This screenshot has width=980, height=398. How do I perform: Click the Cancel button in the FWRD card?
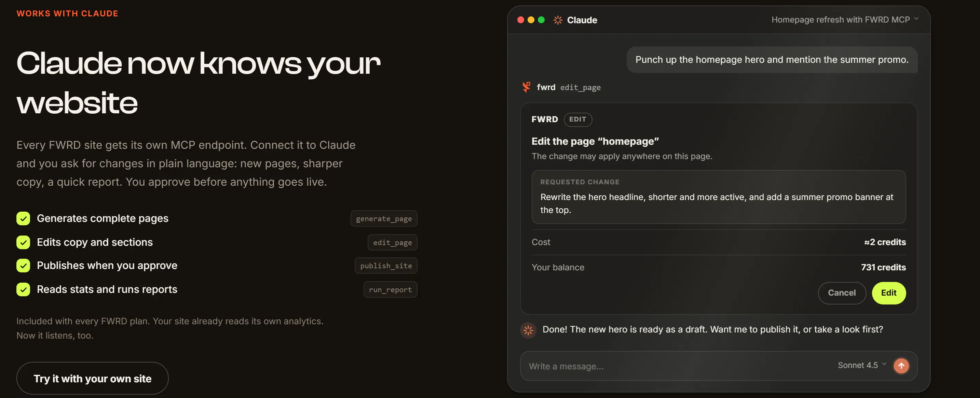click(x=842, y=293)
